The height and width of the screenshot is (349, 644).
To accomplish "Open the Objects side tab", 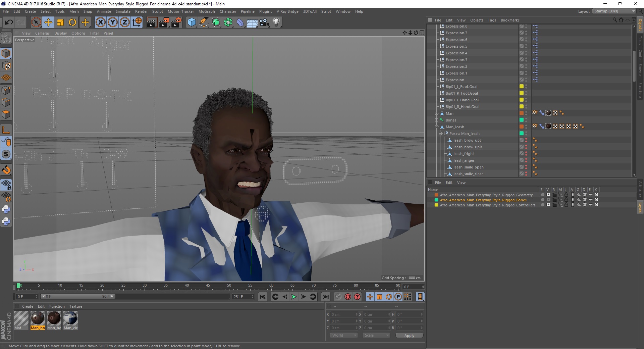I will [x=640, y=25].
